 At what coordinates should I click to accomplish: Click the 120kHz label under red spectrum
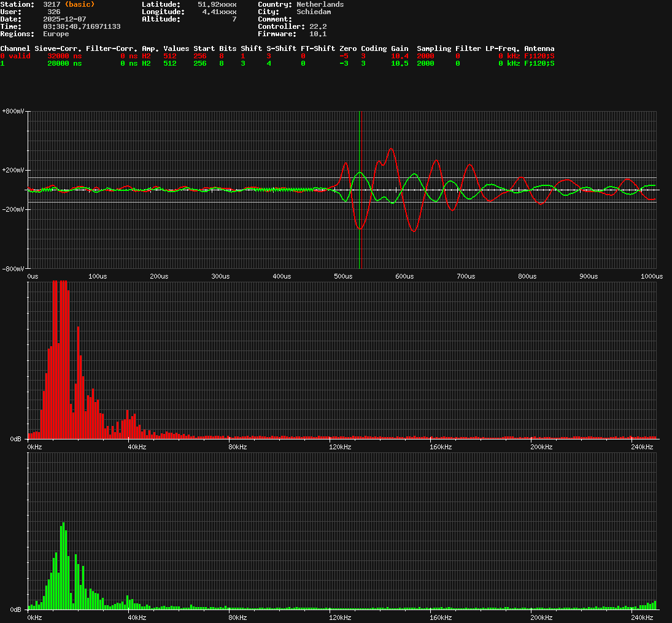pyautogui.click(x=339, y=447)
